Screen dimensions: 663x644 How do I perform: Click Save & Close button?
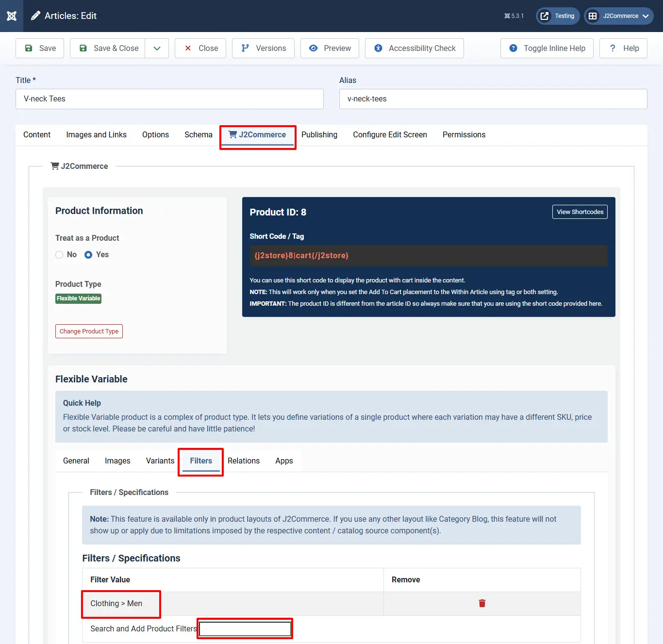(x=108, y=48)
